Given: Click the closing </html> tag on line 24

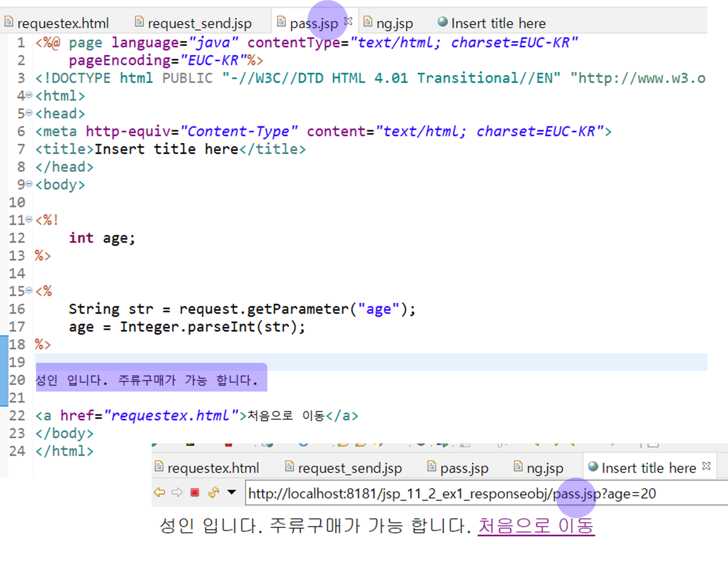Looking at the screenshot, I should (64, 451).
